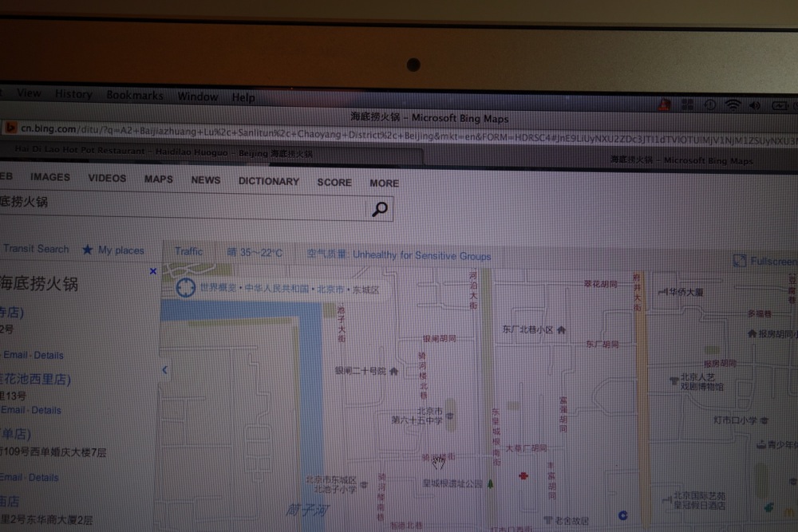Collapse the left sidebar with arrow
Viewport: 798px width, 532px height.
point(165,369)
